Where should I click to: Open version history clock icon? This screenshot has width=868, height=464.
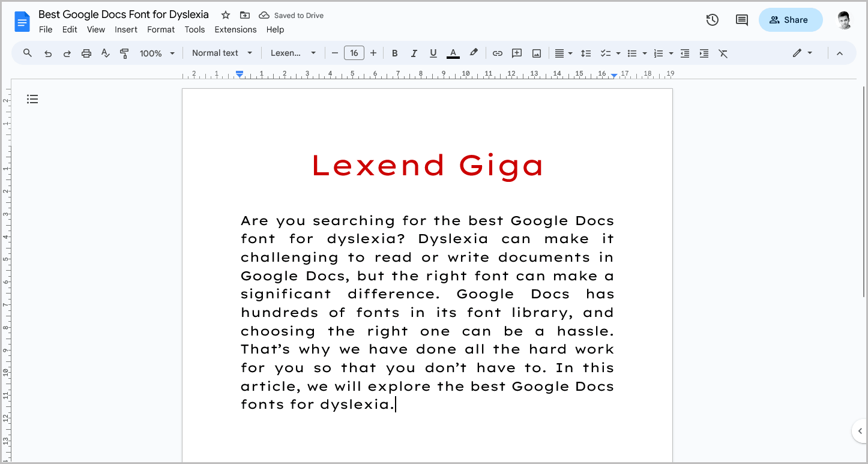pyautogui.click(x=713, y=20)
